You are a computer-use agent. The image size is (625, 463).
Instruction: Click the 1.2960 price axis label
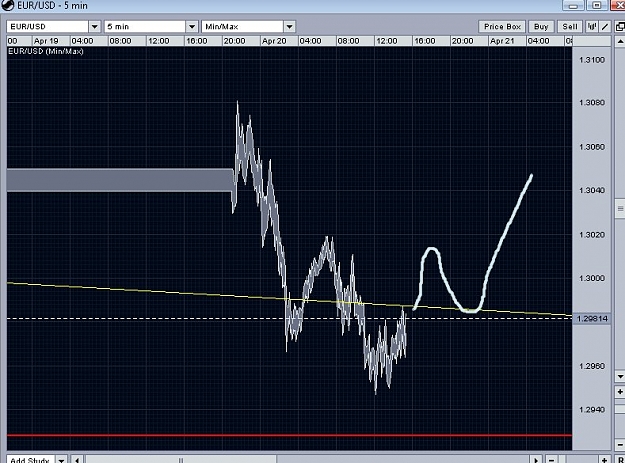(x=592, y=365)
